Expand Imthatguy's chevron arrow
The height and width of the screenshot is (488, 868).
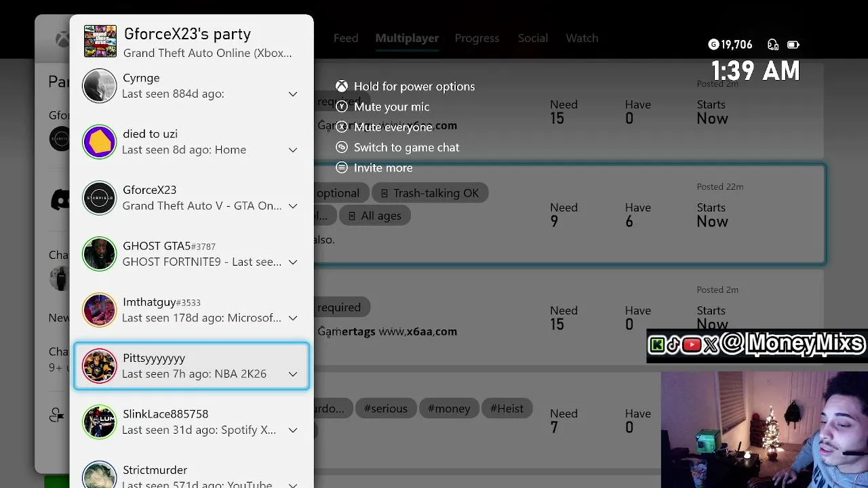(x=293, y=318)
